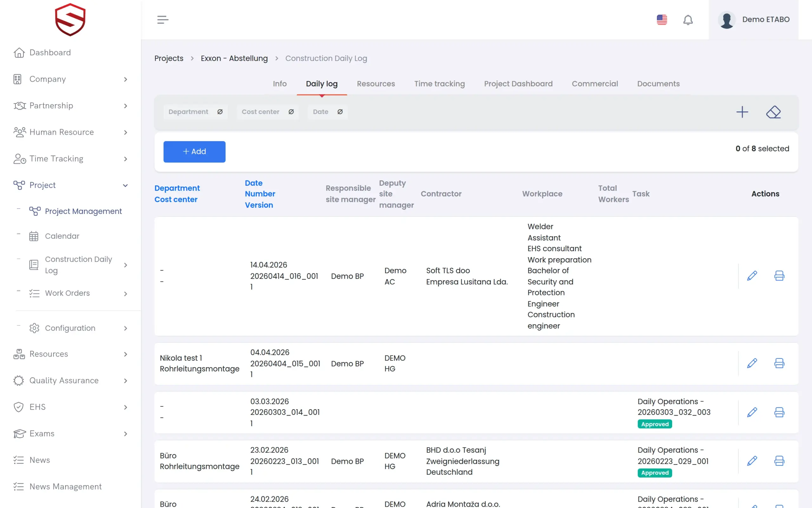Switch to the Info tab

point(279,84)
